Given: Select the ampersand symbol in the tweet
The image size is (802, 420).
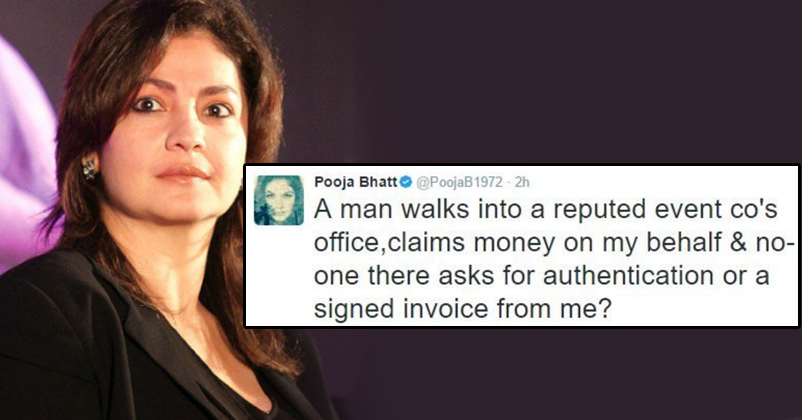Looking at the screenshot, I should [x=740, y=242].
